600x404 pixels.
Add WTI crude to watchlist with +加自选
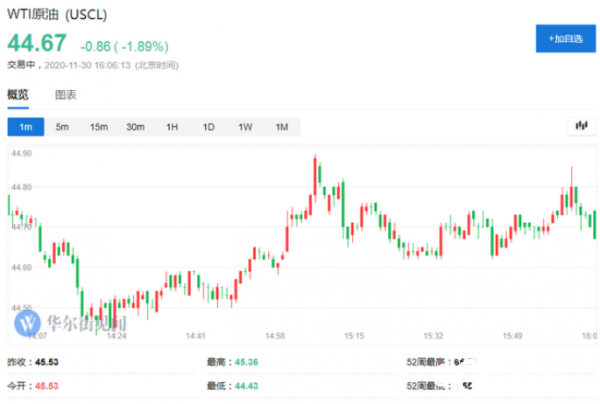pyautogui.click(x=565, y=38)
